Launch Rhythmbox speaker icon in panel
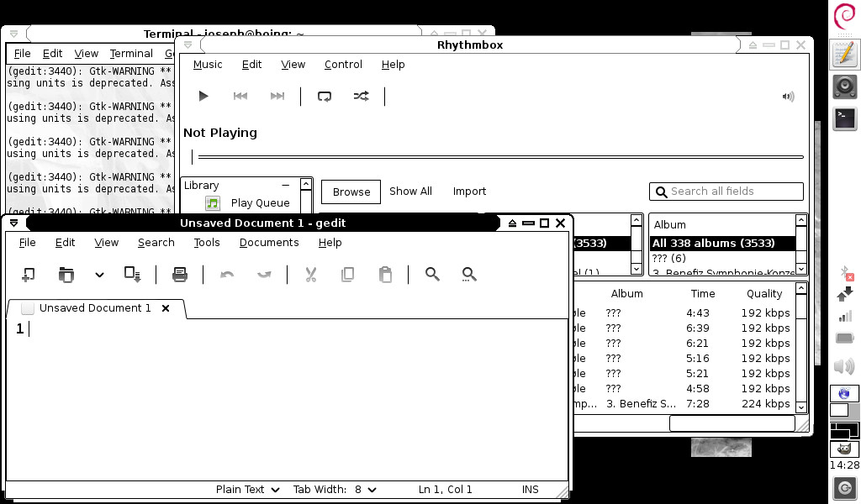Viewport: 861px width, 504px height. click(844, 87)
